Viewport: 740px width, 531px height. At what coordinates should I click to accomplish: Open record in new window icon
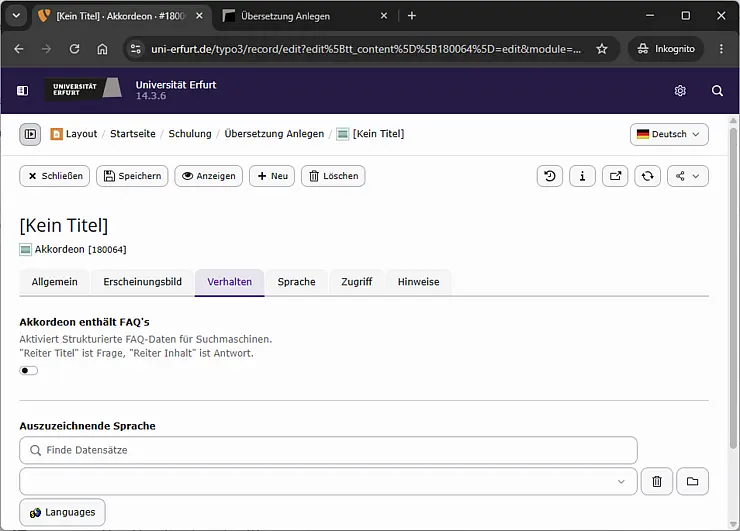(615, 176)
